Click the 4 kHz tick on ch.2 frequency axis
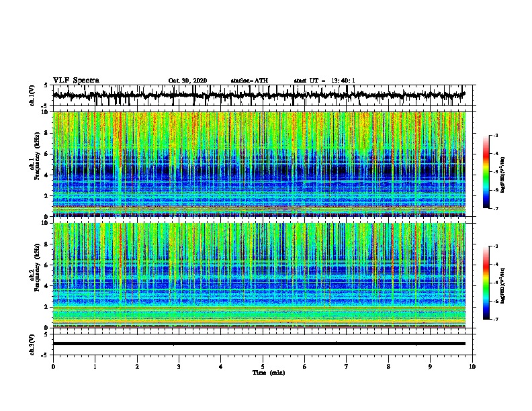Image resolution: width=532 pixels, height=411 pixels. [x=47, y=286]
